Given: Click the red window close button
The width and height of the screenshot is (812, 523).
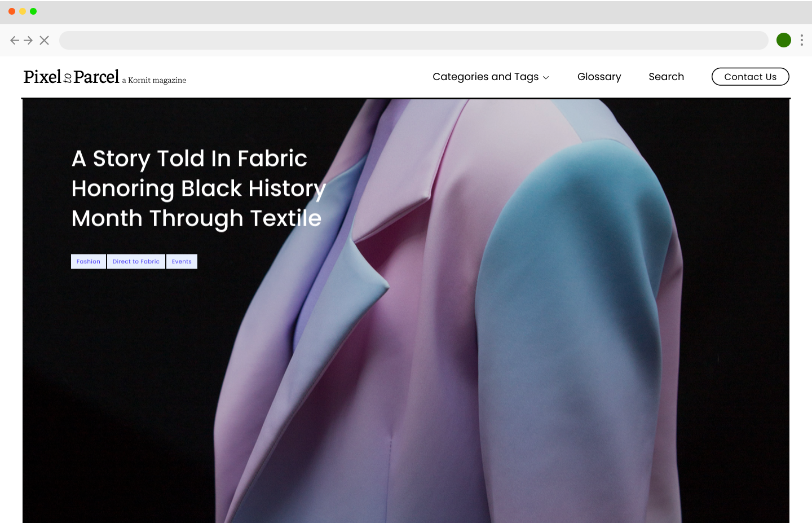Looking at the screenshot, I should [x=12, y=11].
